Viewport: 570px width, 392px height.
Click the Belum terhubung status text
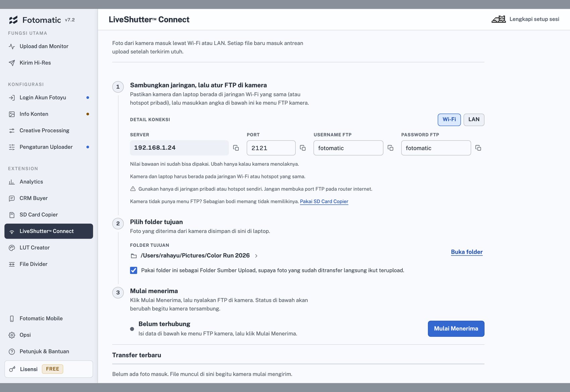[164, 324]
